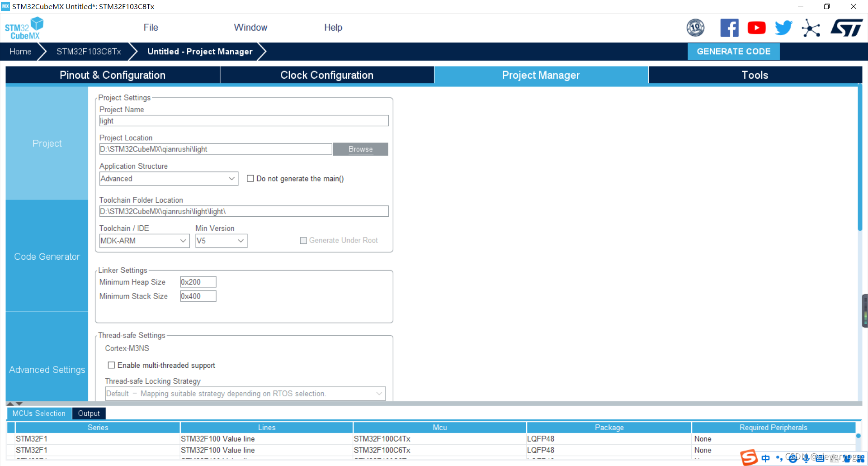
Task: Open the 10th anniversary badge icon
Action: pos(695,28)
